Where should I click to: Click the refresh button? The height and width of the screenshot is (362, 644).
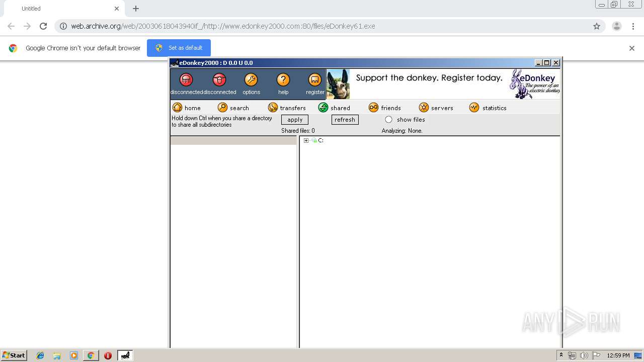click(345, 120)
